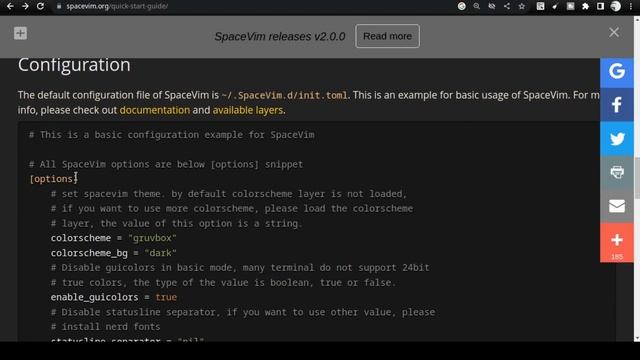Share this page via share icon
The width and height of the screenshot is (640, 360).
(507, 6)
